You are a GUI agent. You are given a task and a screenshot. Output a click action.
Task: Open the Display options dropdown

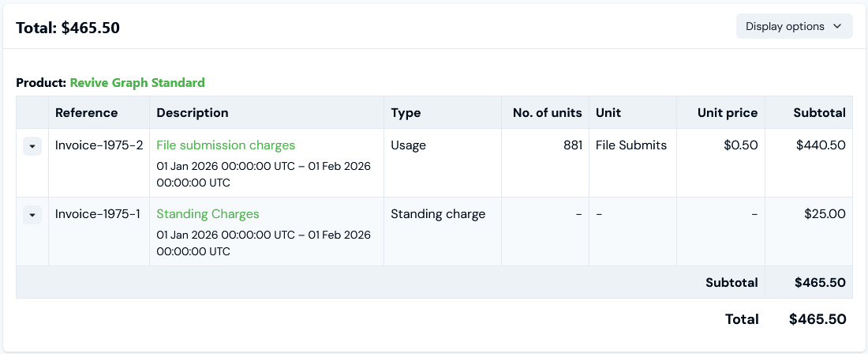[794, 26]
